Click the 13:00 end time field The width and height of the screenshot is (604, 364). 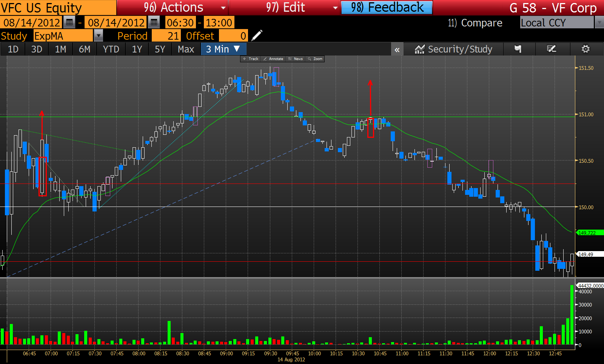(x=219, y=23)
